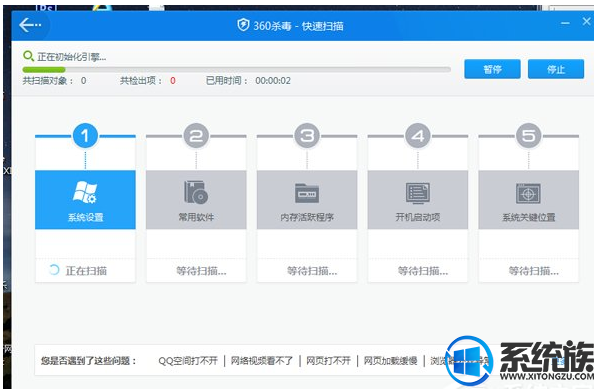Minimize the 360杀毒 window
The width and height of the screenshot is (594, 389).
click(565, 23)
